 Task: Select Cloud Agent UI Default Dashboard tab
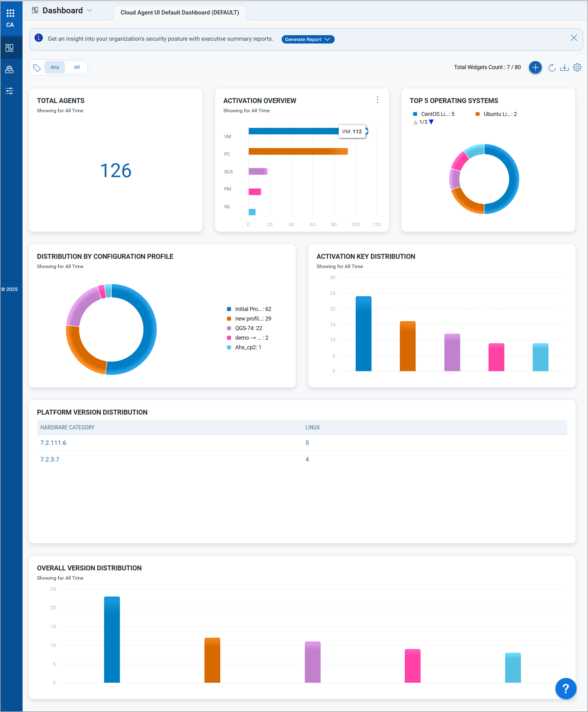[180, 13]
